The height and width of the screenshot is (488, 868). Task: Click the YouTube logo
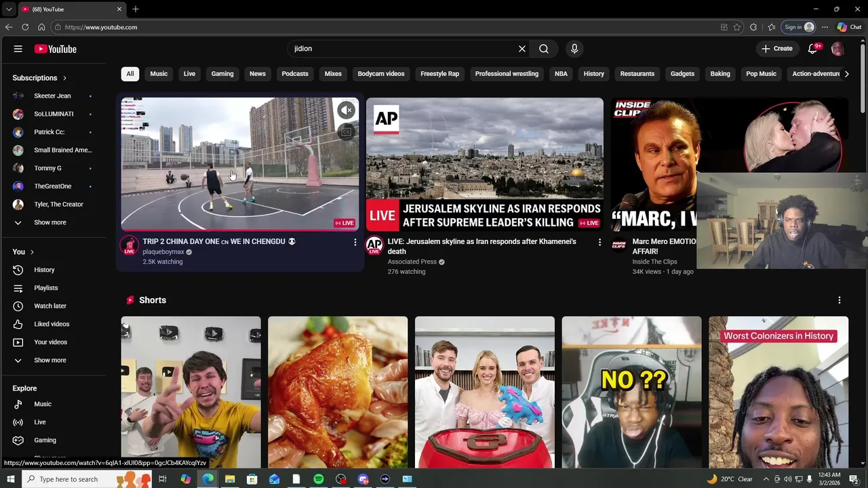[x=56, y=49]
